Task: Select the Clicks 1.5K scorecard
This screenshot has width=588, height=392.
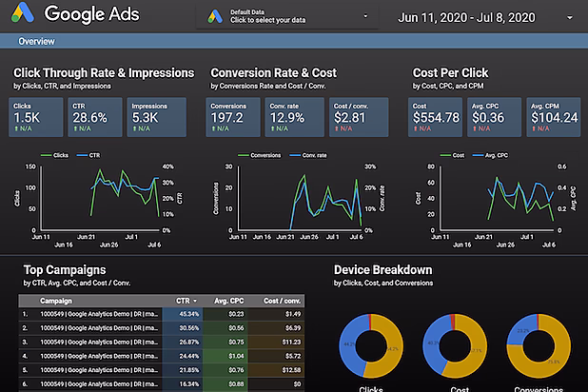Action: coord(35,117)
